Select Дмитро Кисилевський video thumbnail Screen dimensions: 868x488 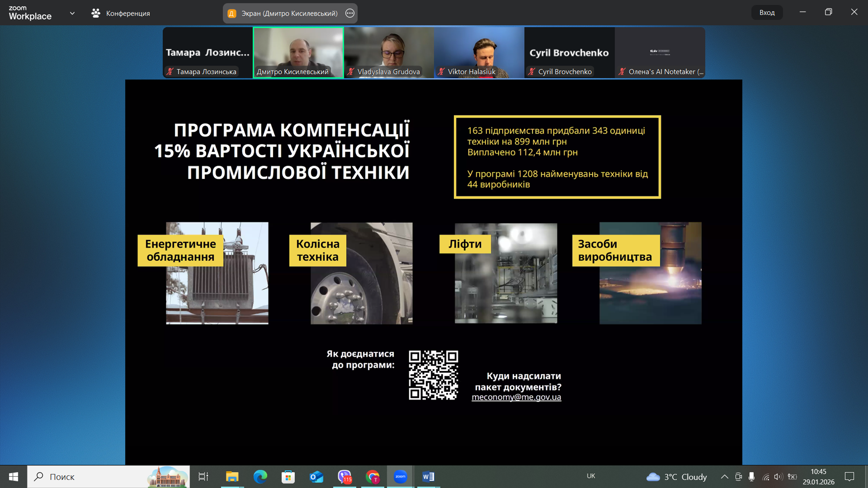click(x=298, y=52)
